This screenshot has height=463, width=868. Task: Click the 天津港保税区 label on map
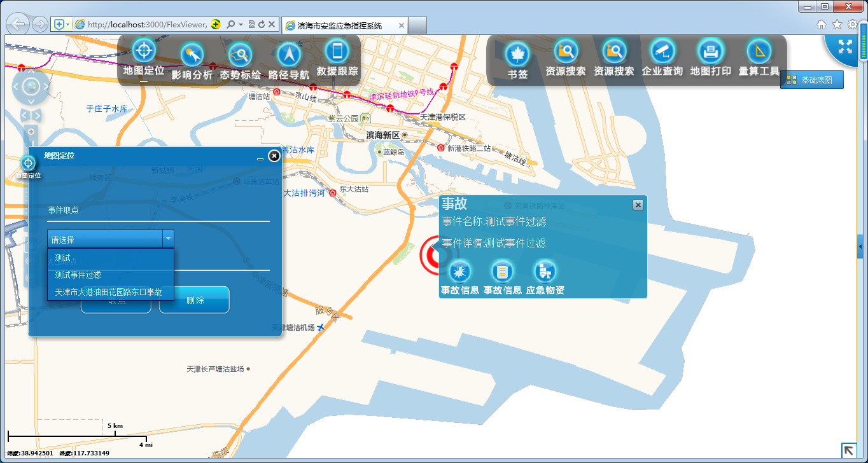pyautogui.click(x=443, y=118)
